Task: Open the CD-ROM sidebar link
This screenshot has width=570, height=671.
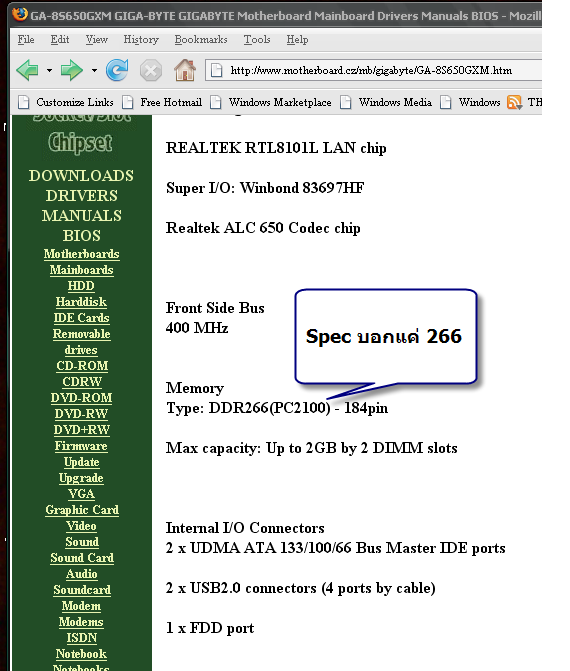Action: click(x=82, y=366)
